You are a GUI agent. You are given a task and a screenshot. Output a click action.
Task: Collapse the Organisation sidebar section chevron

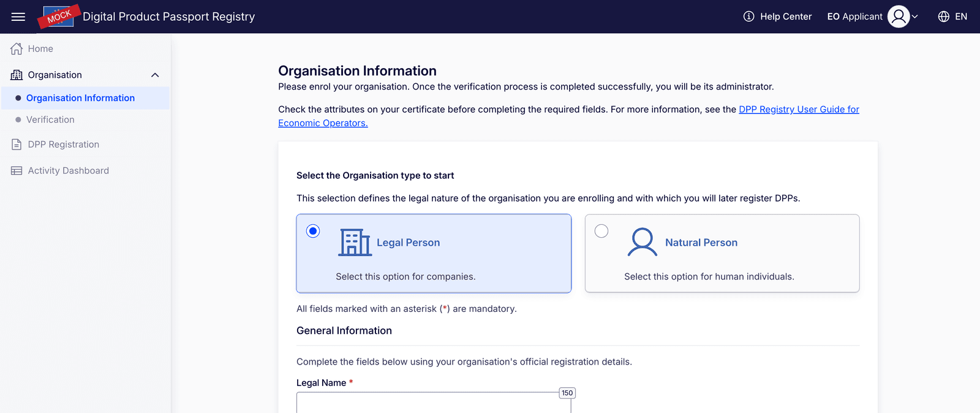pos(155,75)
